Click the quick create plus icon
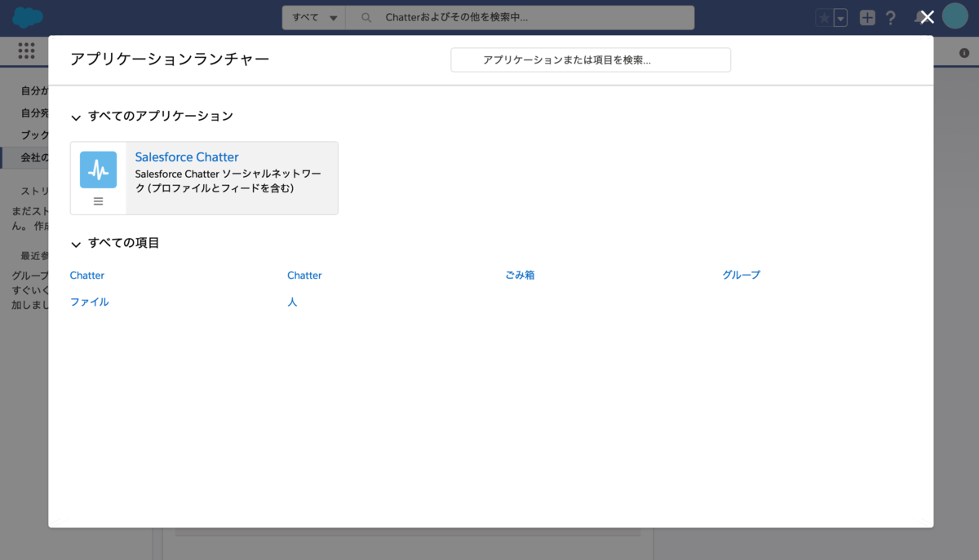The image size is (979, 560). coord(867,16)
